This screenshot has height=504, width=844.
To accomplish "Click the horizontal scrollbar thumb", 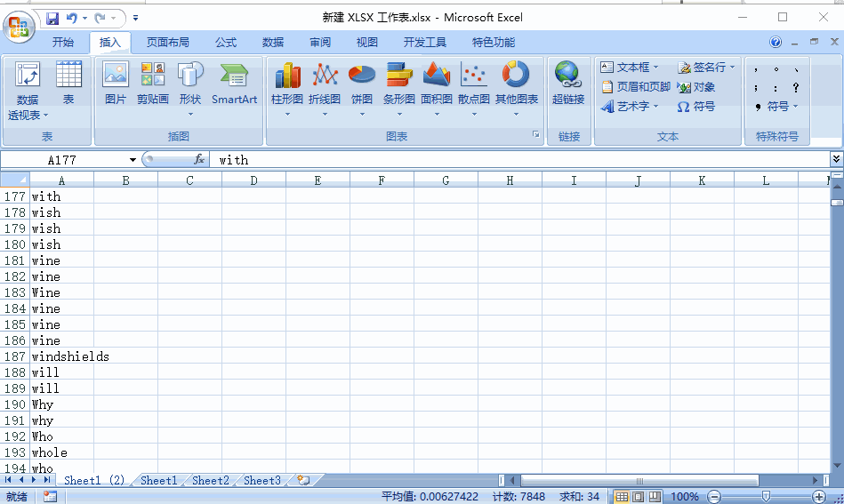I will pos(640,480).
